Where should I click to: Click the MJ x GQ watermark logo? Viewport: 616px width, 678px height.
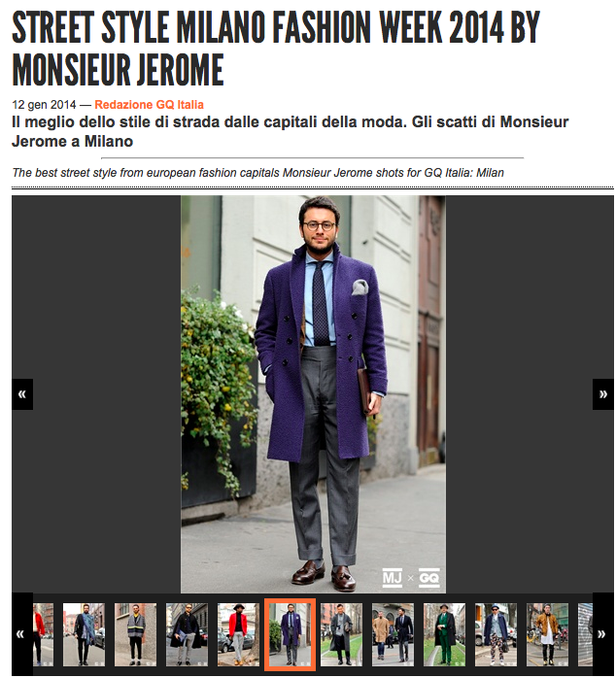(x=411, y=578)
